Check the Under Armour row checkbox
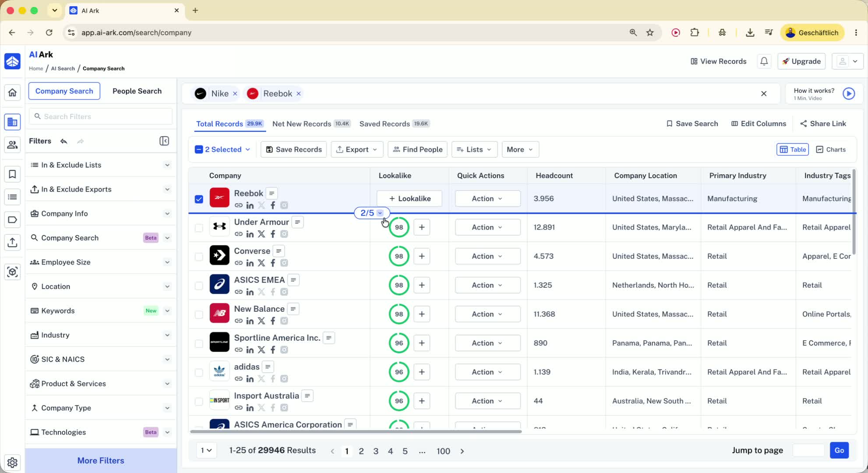 [x=199, y=228]
